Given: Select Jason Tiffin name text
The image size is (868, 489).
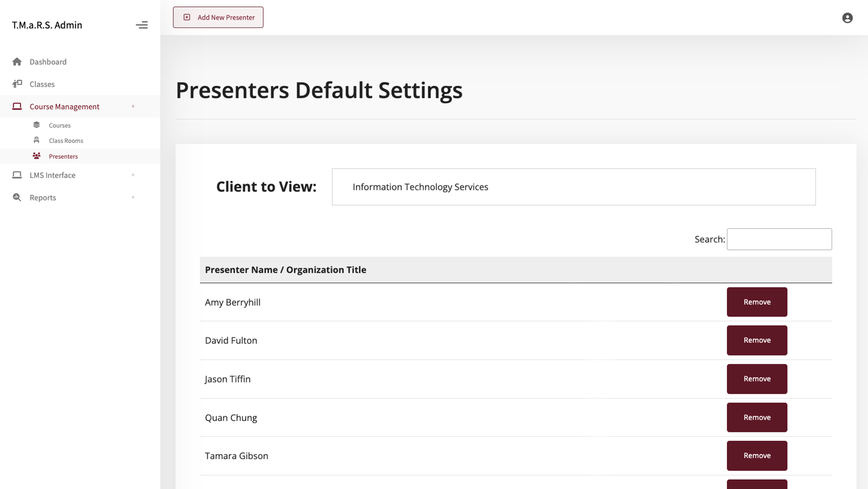Looking at the screenshot, I should 227,379.
